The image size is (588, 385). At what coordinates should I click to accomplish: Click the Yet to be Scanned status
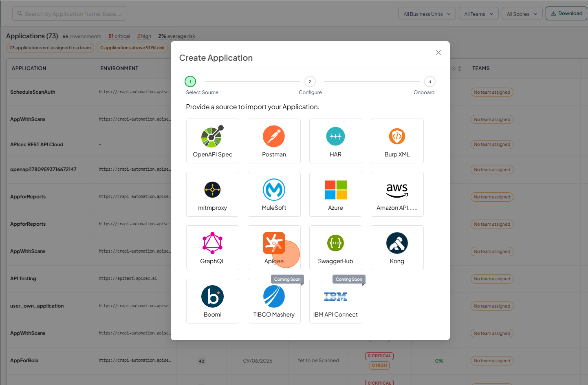point(318,361)
